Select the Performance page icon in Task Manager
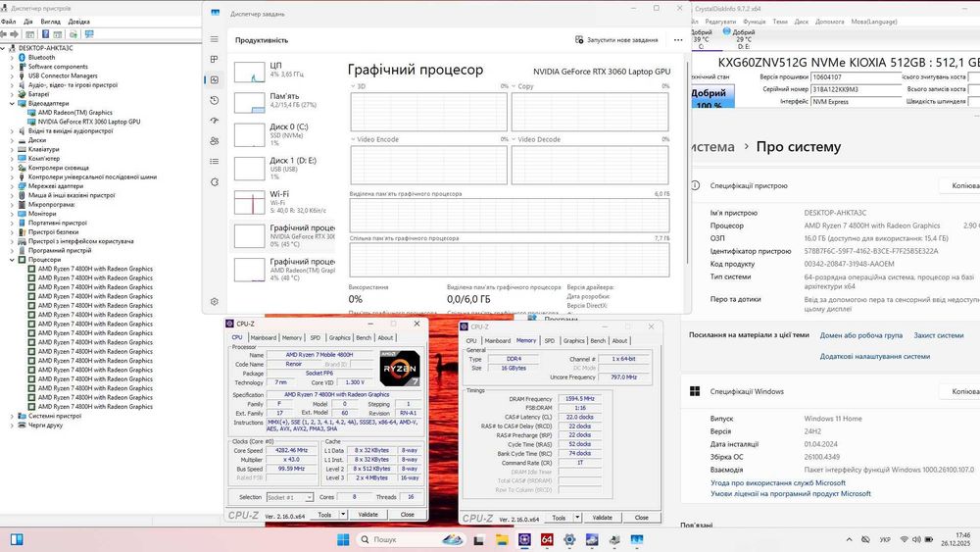The height and width of the screenshot is (552, 980). [x=215, y=80]
